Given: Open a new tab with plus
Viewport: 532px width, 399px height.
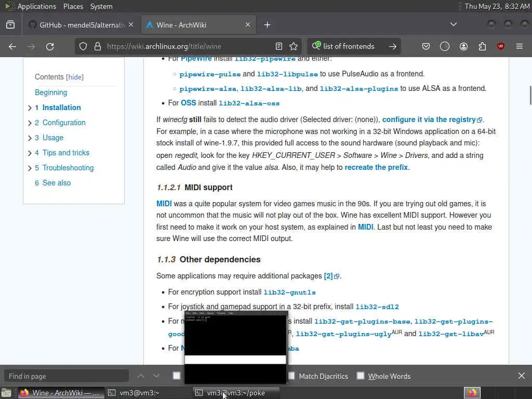Looking at the screenshot, I should (267, 25).
